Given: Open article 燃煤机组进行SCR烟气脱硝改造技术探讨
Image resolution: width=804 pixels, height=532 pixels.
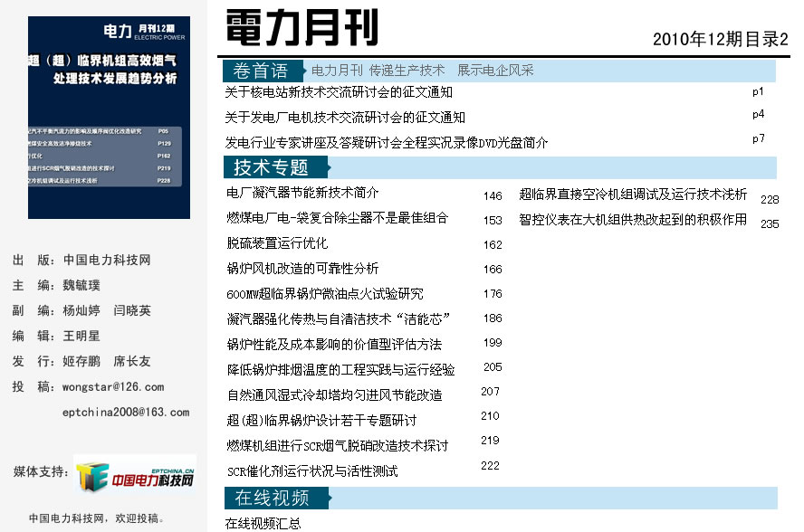Looking at the screenshot, I should [338, 445].
